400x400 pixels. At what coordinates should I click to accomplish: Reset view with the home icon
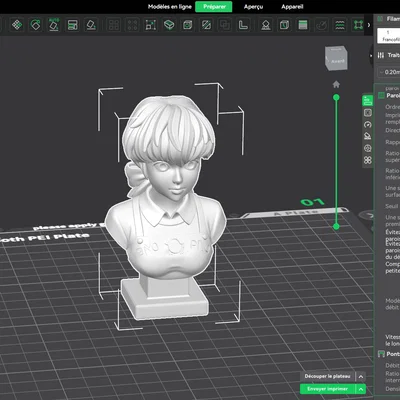[336, 84]
